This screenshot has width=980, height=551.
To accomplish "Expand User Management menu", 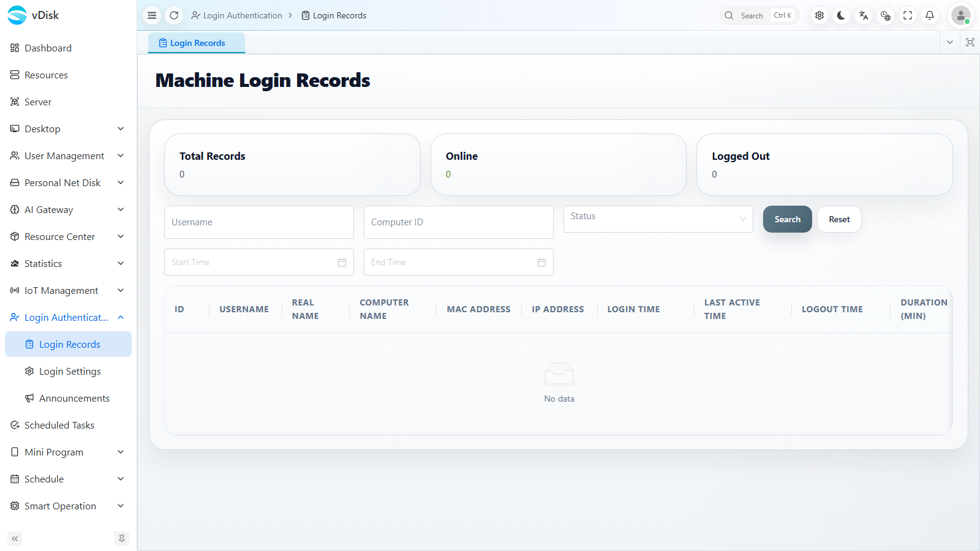I will 68,156.
